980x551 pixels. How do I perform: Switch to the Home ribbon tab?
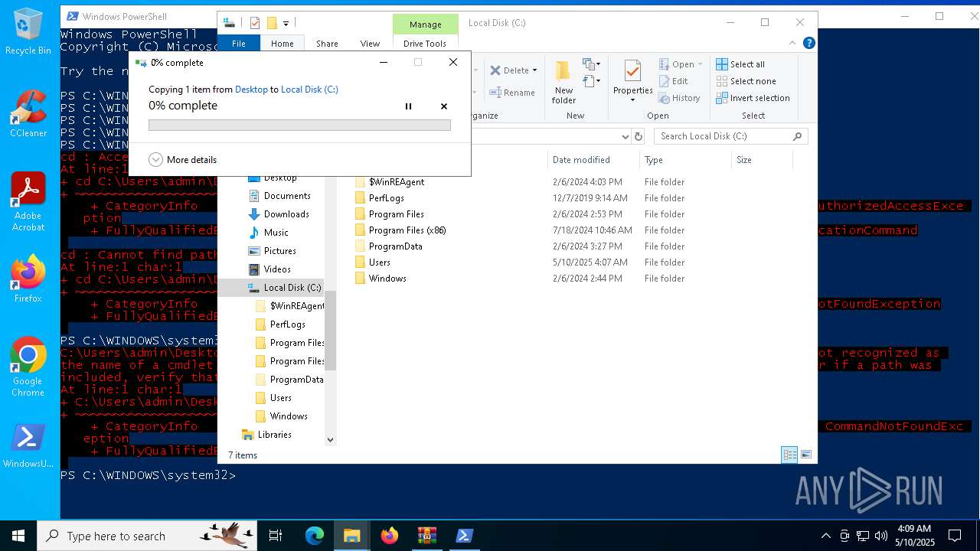tap(283, 44)
